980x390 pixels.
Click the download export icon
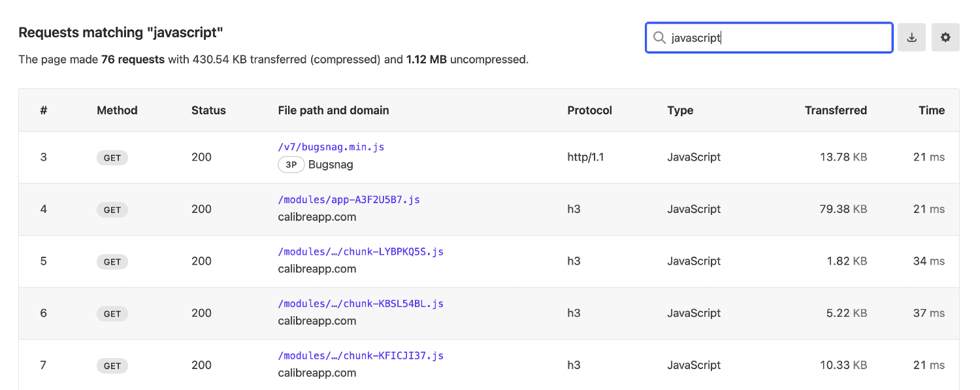pos(911,37)
